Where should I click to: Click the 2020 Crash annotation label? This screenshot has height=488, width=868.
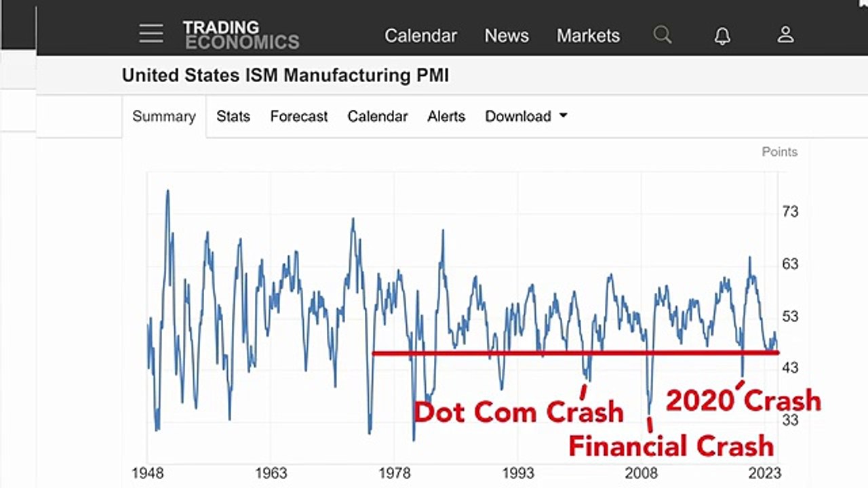coord(743,401)
